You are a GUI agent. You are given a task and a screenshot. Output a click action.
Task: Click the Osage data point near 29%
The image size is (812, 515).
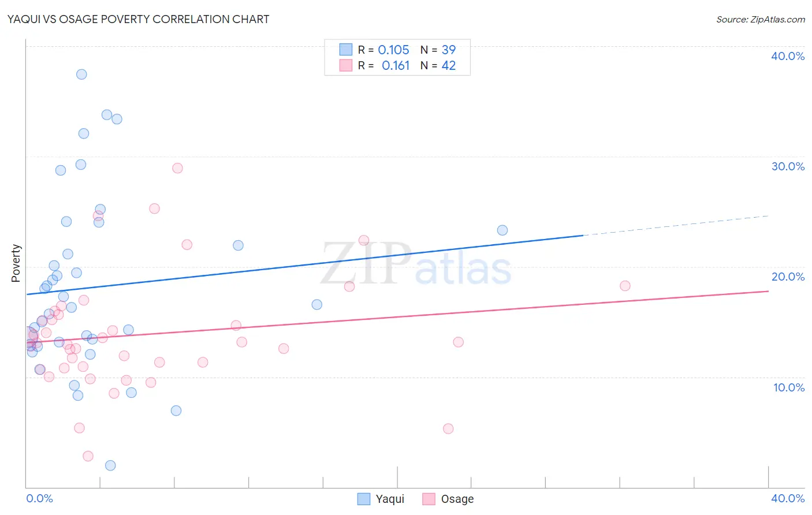coord(177,168)
